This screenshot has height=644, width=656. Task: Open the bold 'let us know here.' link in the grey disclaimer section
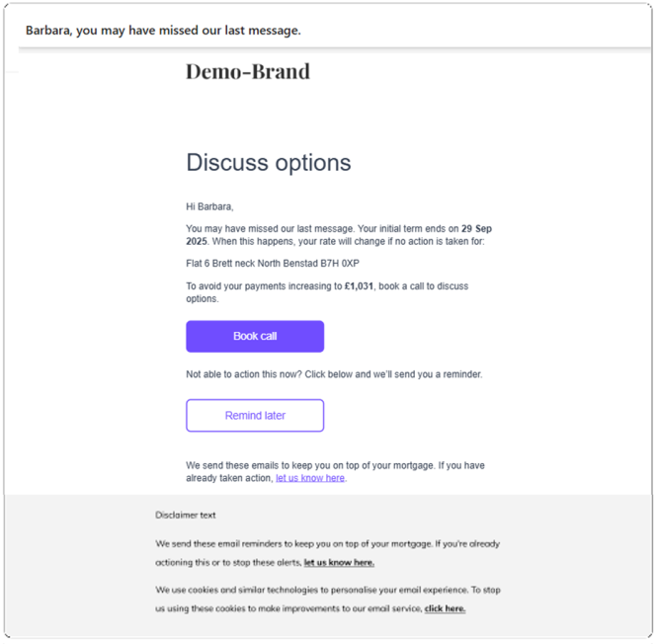pos(339,562)
